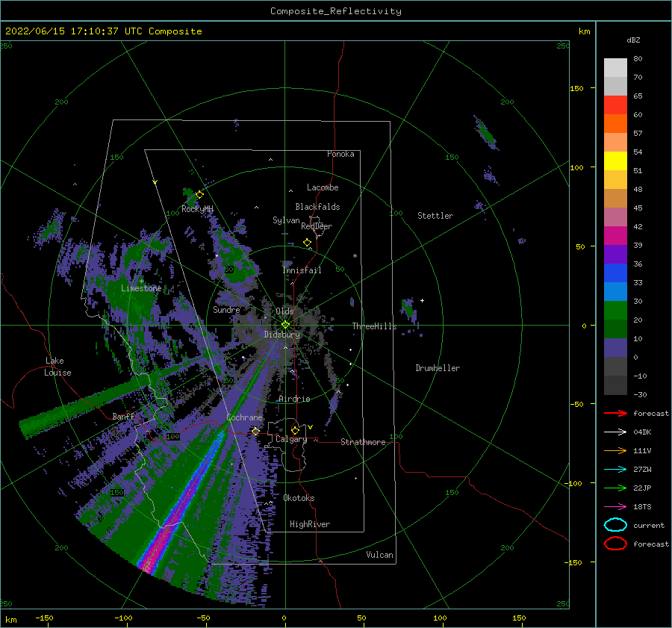Click the RedDeer city label
This screenshot has height=628, width=672.
click(x=317, y=226)
